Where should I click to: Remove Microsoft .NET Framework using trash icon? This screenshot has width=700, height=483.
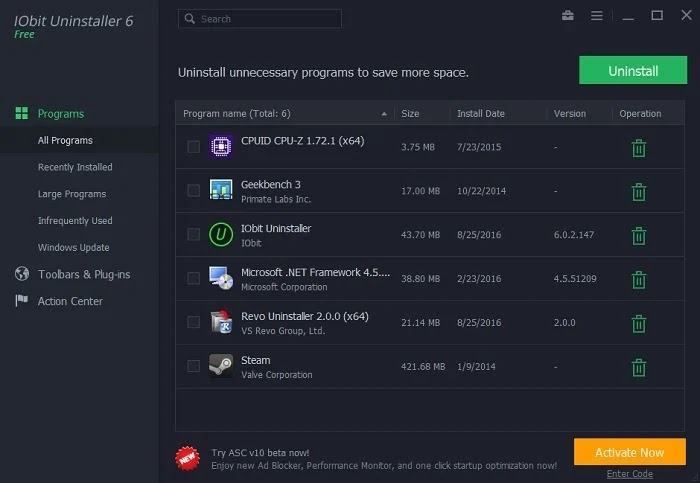click(639, 279)
